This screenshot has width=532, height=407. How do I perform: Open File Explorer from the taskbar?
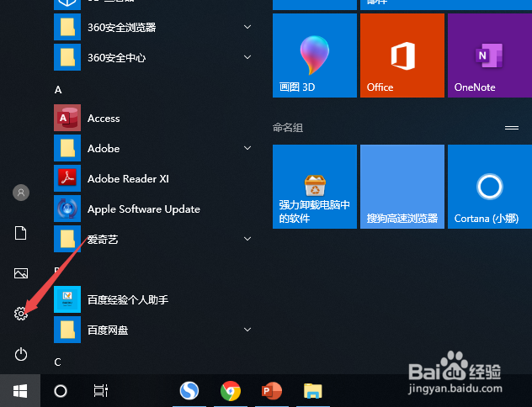[x=313, y=391]
